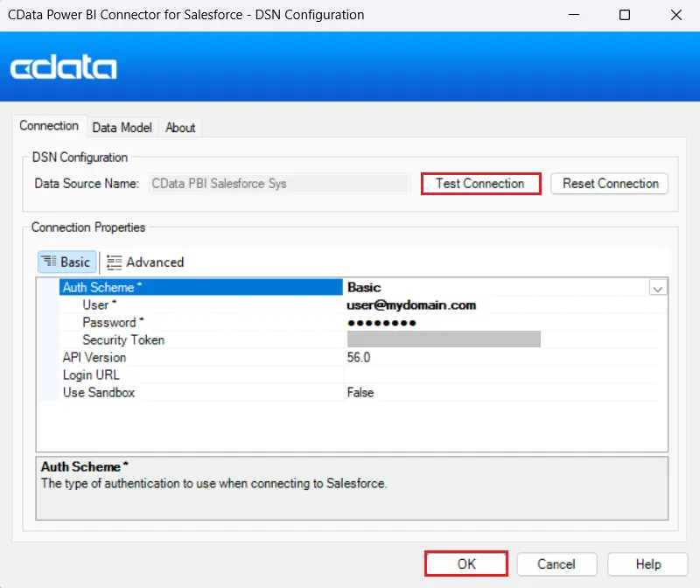Switch to the Data Model tab

pyautogui.click(x=122, y=128)
